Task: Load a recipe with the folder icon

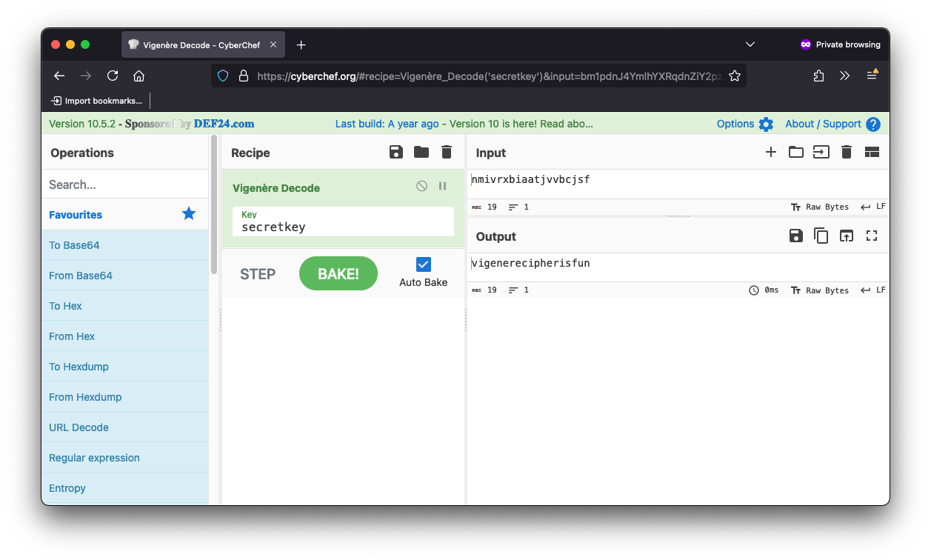Action: click(421, 153)
